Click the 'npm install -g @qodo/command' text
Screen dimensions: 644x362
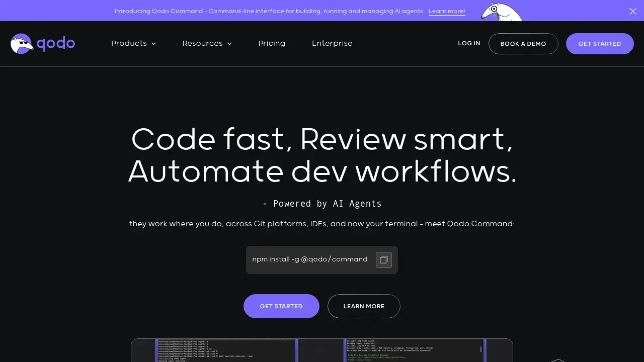(x=310, y=259)
